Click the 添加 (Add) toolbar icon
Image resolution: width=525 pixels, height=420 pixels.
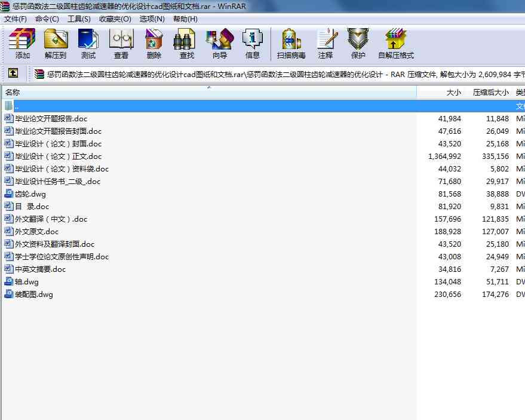[x=22, y=43]
